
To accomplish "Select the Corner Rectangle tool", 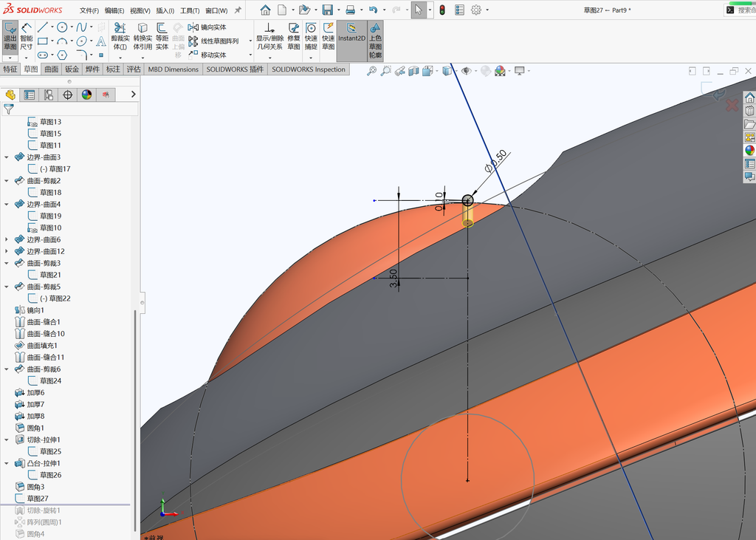I will point(42,41).
